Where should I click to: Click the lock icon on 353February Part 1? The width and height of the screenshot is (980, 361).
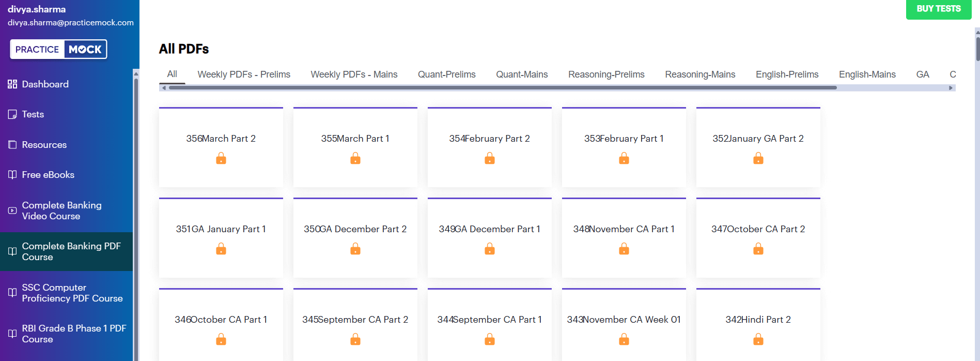coord(624,159)
